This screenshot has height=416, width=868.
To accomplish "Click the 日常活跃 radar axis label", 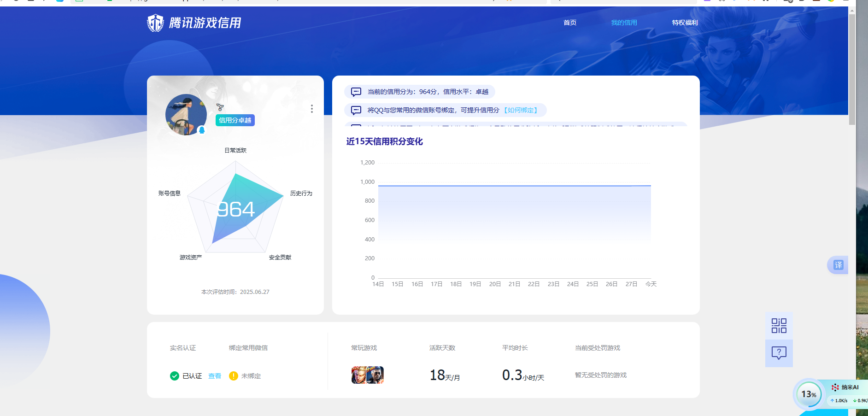I will tap(235, 151).
